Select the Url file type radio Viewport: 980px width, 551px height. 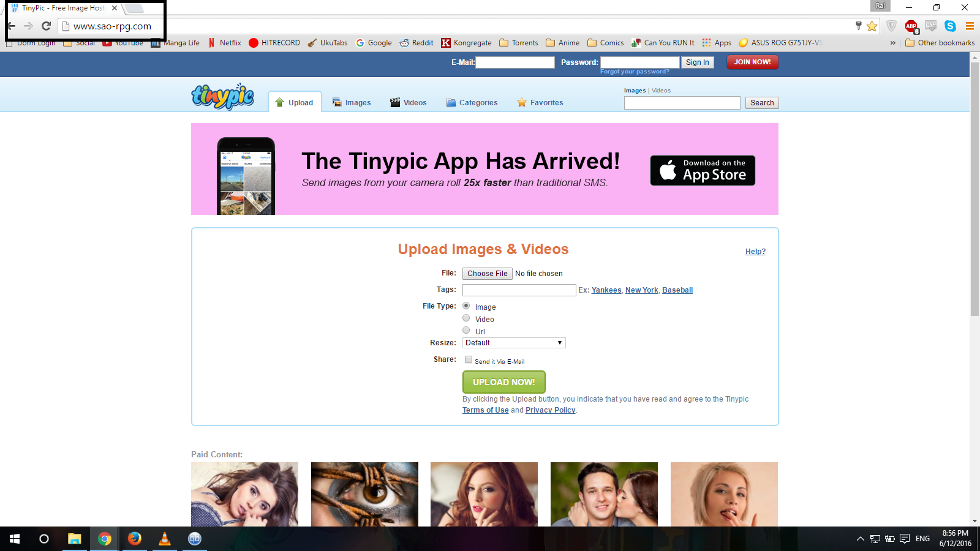466,330
